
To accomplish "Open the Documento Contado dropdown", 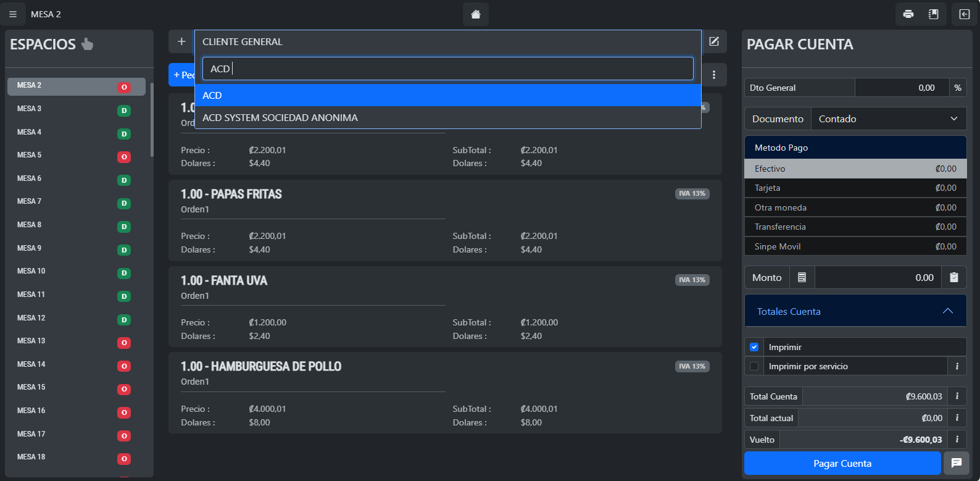I will (887, 119).
